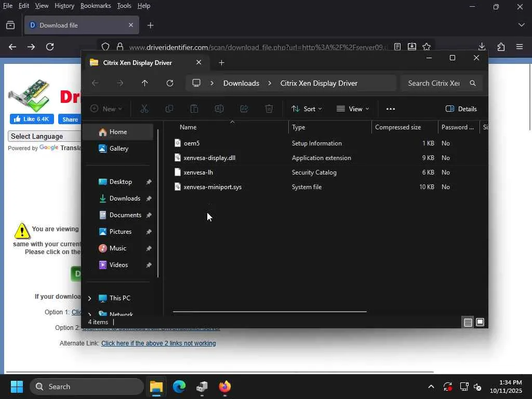Click the Share icon in Explorer toolbar
The width and height of the screenshot is (532, 399).
click(x=244, y=109)
